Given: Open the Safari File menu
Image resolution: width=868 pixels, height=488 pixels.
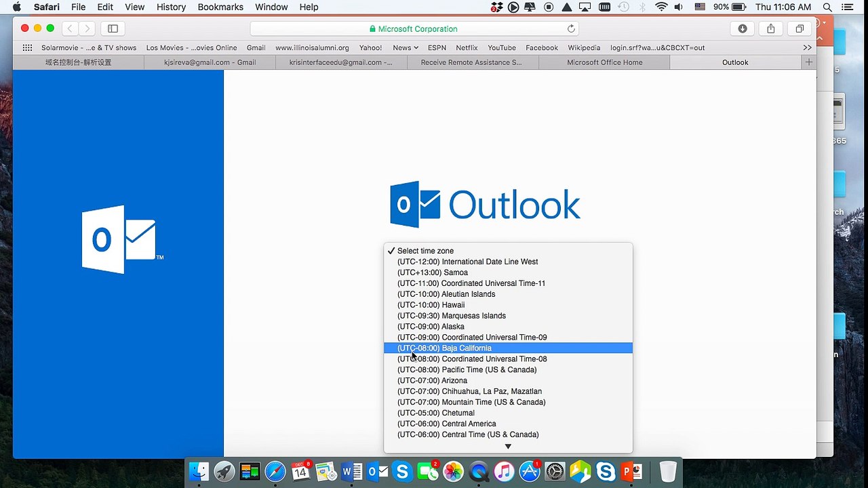Looking at the screenshot, I should [x=79, y=7].
